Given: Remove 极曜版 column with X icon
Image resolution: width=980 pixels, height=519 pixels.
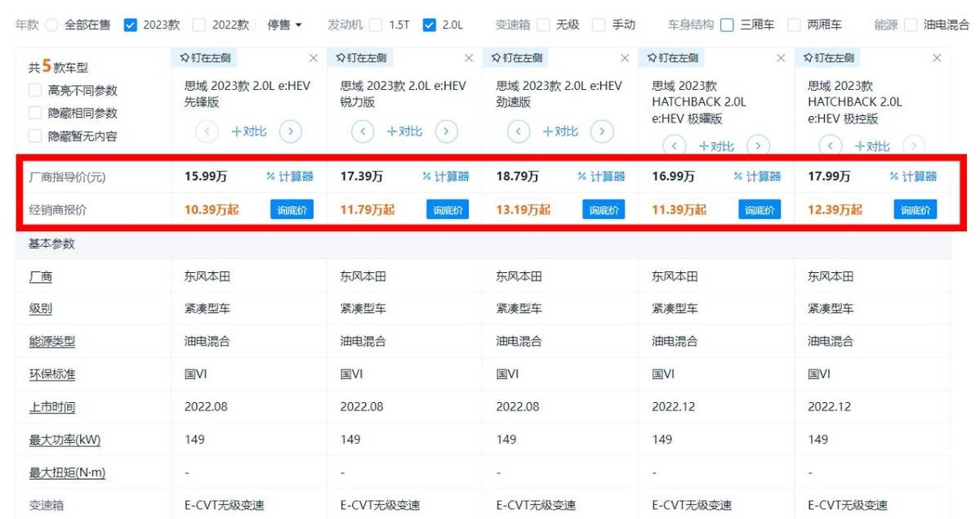Looking at the screenshot, I should (x=781, y=58).
